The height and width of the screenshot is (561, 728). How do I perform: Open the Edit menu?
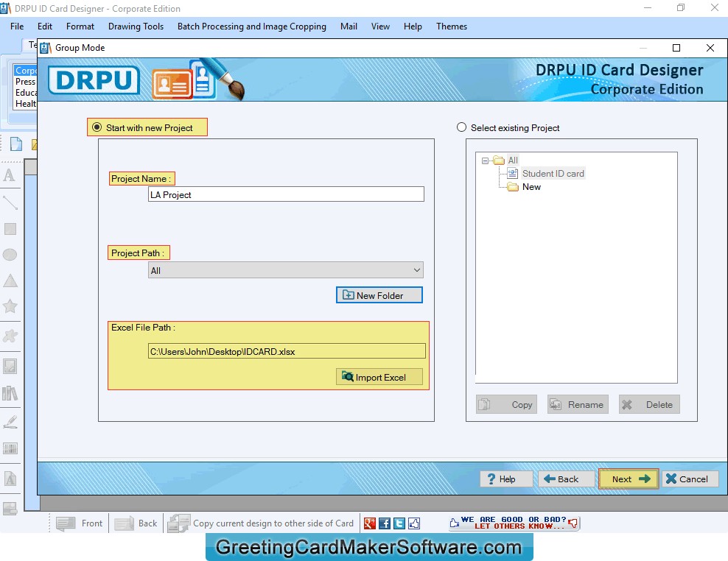coord(44,27)
